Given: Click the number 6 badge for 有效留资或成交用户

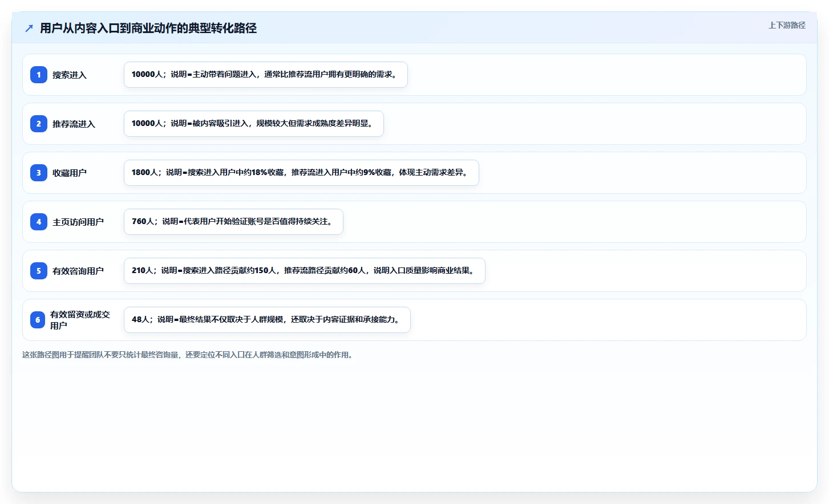Looking at the screenshot, I should pyautogui.click(x=38, y=320).
